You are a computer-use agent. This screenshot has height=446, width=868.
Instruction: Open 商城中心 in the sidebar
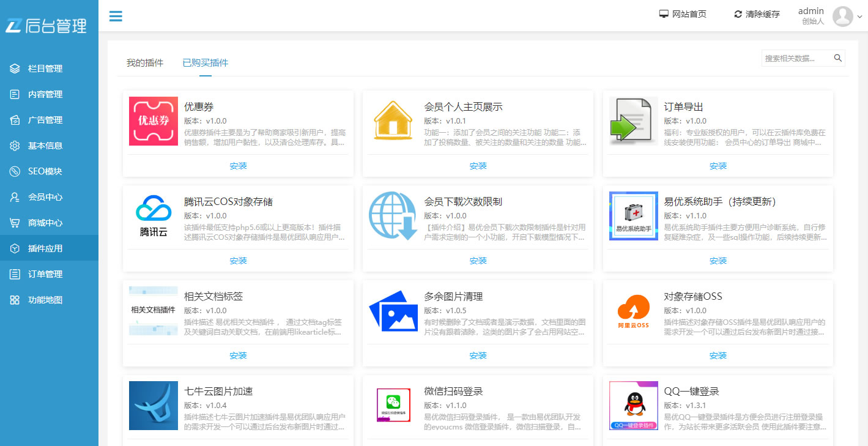[49, 223]
